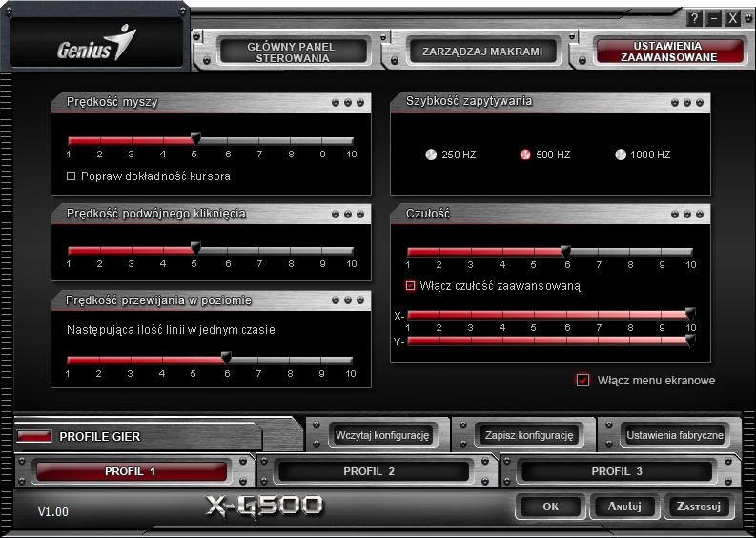Click the Y- axis sensitivity slider handle
This screenshot has width=756, height=538.
(x=690, y=341)
